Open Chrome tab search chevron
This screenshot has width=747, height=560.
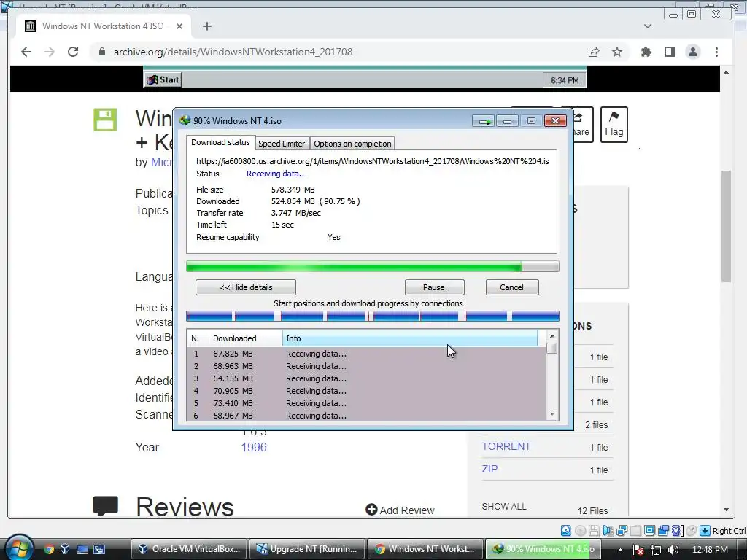coord(648,26)
